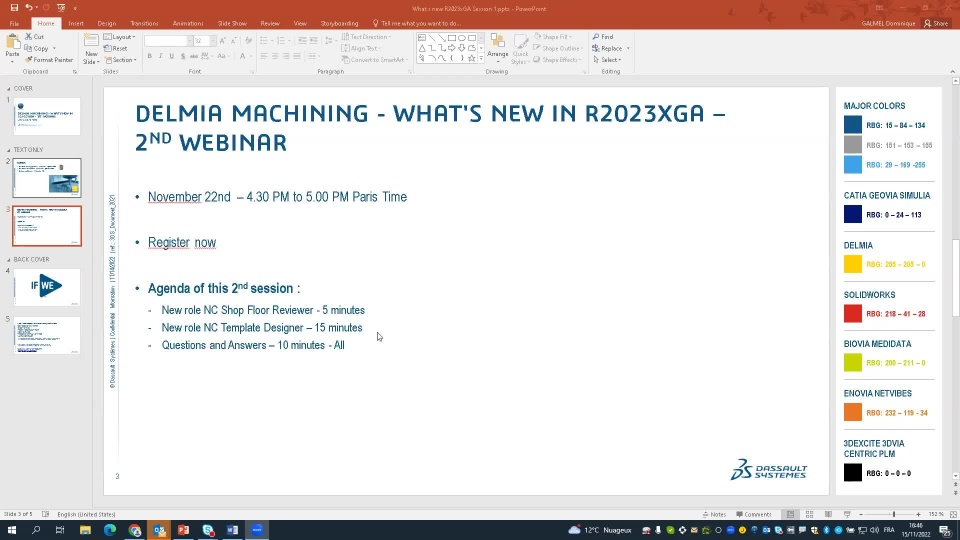Open Arrange dropdown
This screenshot has height=540, width=960.
[x=498, y=49]
